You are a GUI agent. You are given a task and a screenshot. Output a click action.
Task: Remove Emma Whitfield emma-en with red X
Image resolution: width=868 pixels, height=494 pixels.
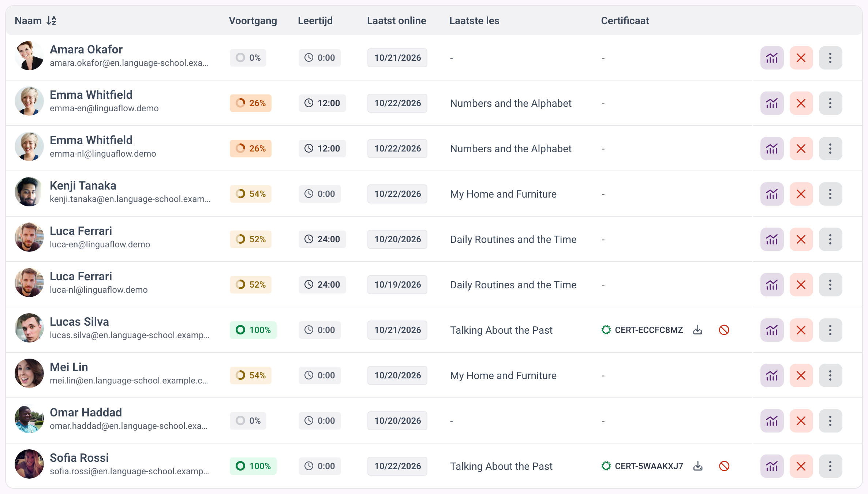click(x=801, y=103)
